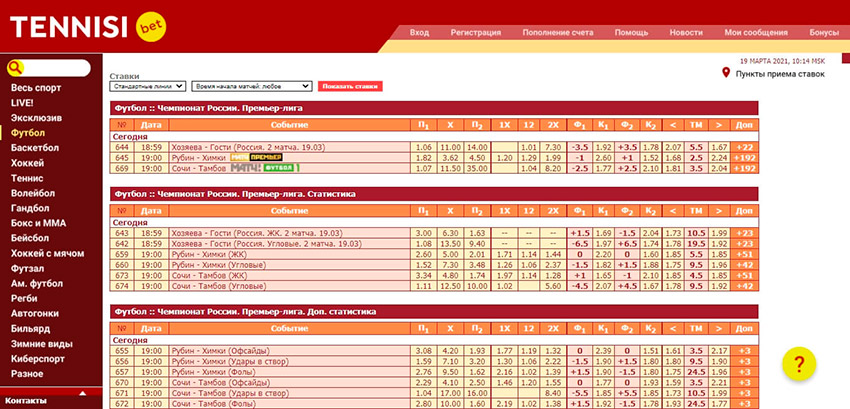The width and height of the screenshot is (850, 409).
Task: Select Баскетбол in the sidebar
Action: (x=35, y=148)
